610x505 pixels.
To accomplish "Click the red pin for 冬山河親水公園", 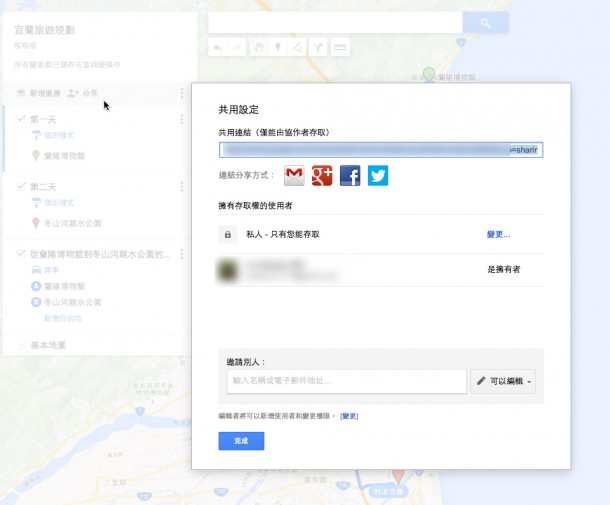I will pyautogui.click(x=36, y=223).
